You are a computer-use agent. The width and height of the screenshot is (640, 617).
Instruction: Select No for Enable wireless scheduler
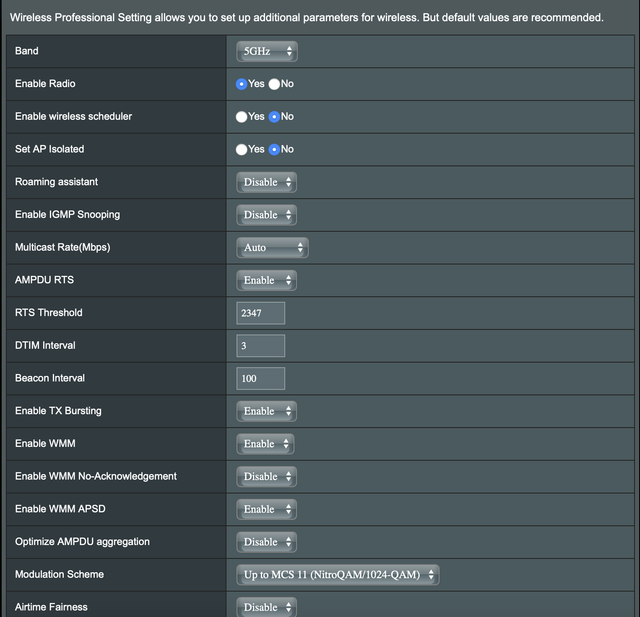pos(274,117)
